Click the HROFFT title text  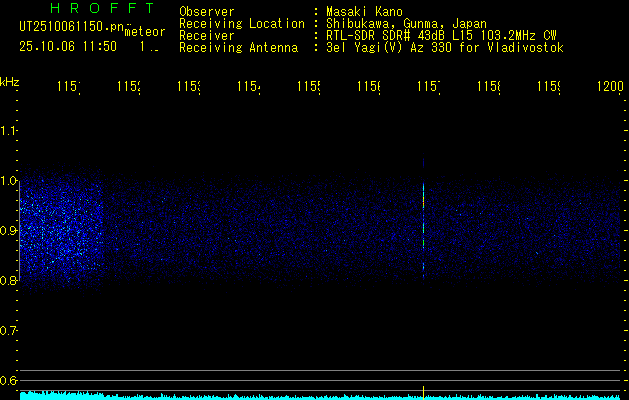pyautogui.click(x=102, y=8)
